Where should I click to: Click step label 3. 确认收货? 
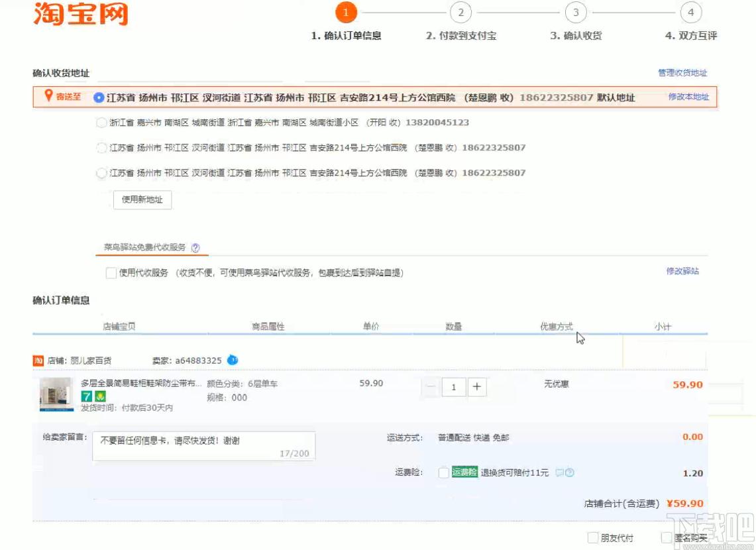pyautogui.click(x=576, y=36)
